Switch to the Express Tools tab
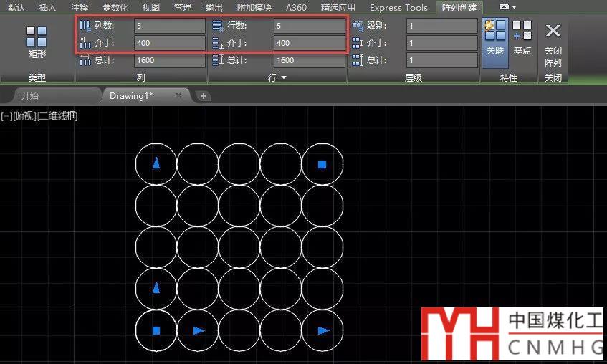This screenshot has height=364, width=607. pos(398,7)
